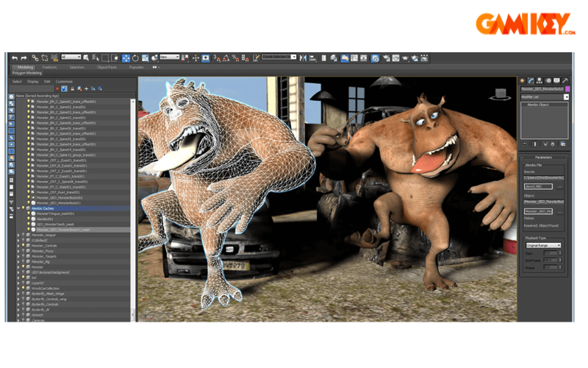Click the Unlink Selection icon
The image size is (588, 368).
coord(45,58)
